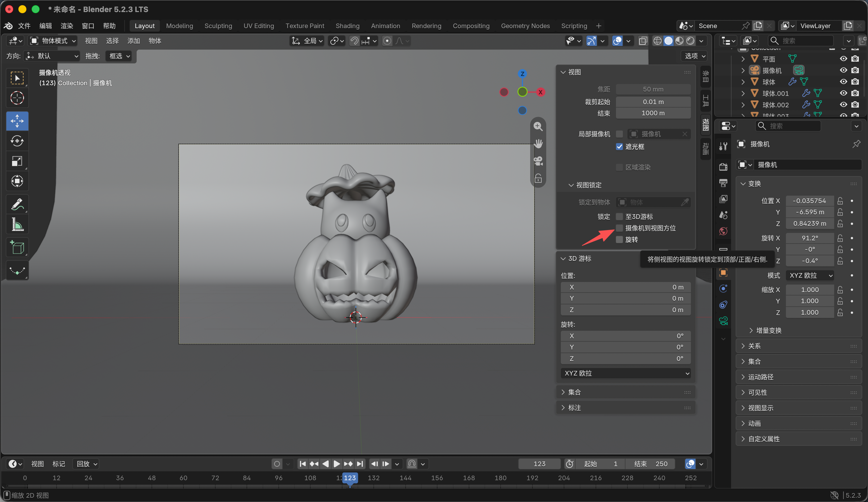Activate the Annotate pencil tool
Image resolution: width=868 pixels, height=502 pixels.
(x=17, y=204)
